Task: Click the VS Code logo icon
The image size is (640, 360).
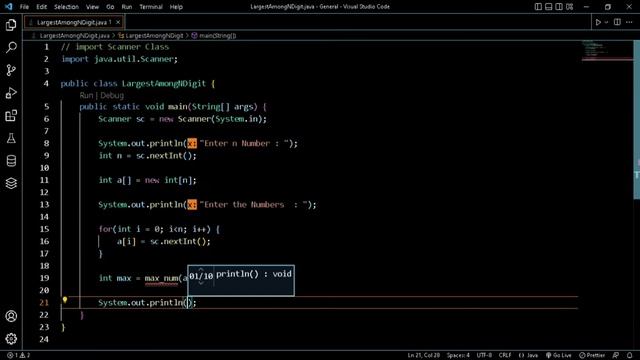Action: pyautogui.click(x=9, y=7)
